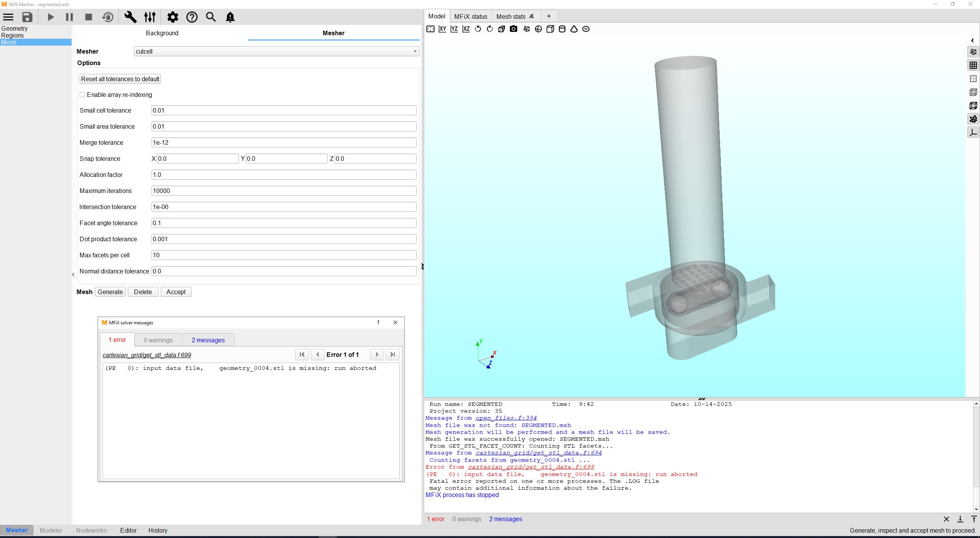Viewport: 980px width, 538px height.
Task: Collapse the visibility sidebar chevron
Action: [972, 41]
